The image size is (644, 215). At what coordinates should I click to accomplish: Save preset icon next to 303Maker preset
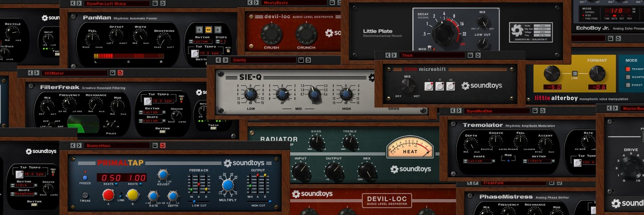[x=113, y=72]
